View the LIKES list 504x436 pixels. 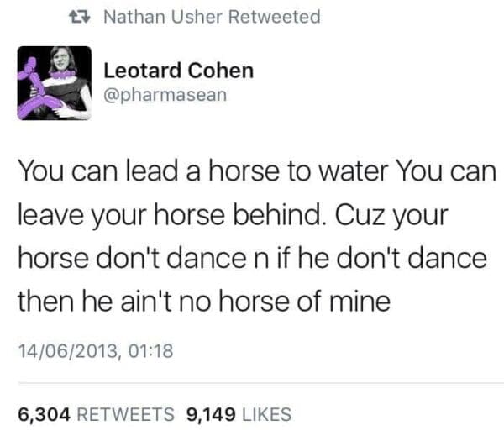265,413
